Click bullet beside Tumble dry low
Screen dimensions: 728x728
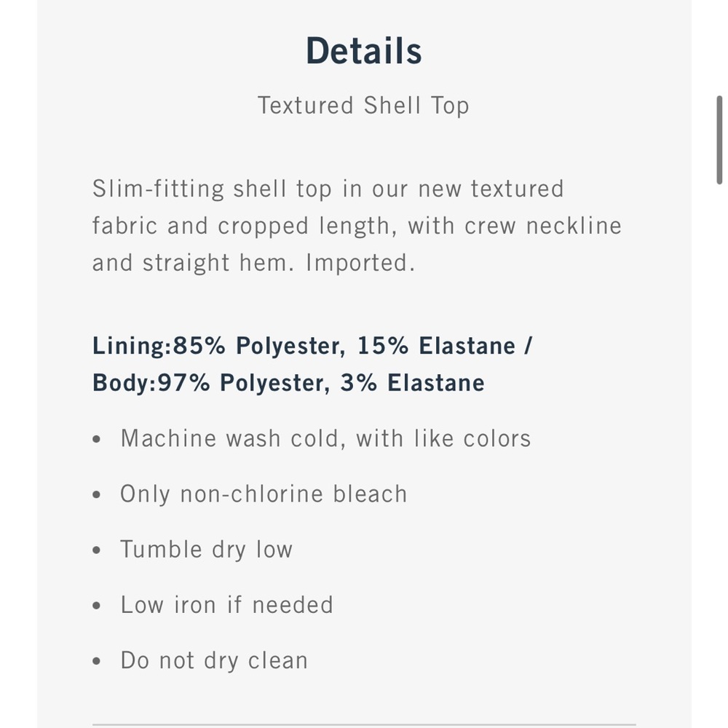(x=98, y=551)
